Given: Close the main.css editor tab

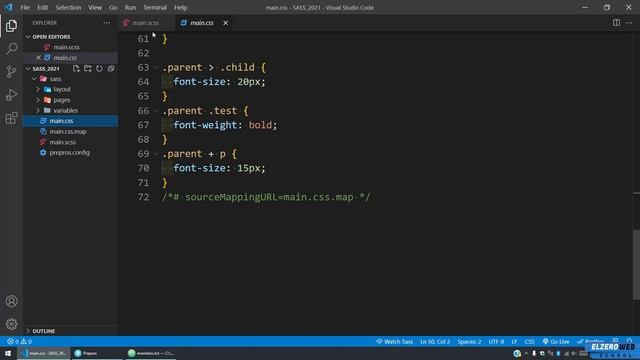Looking at the screenshot, I should tap(225, 23).
